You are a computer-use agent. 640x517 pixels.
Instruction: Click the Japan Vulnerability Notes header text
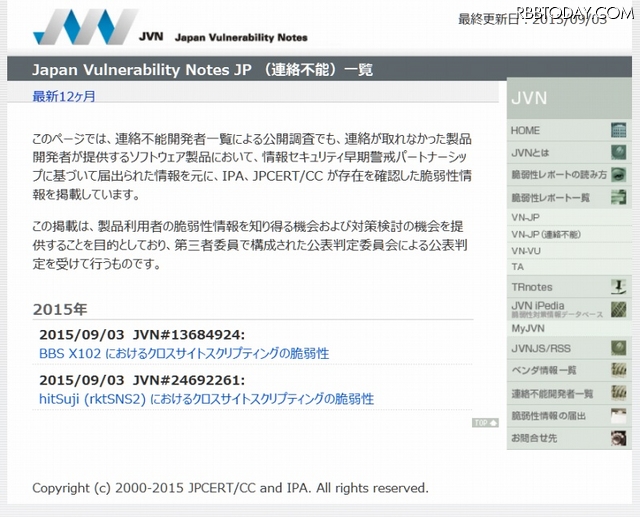241,38
